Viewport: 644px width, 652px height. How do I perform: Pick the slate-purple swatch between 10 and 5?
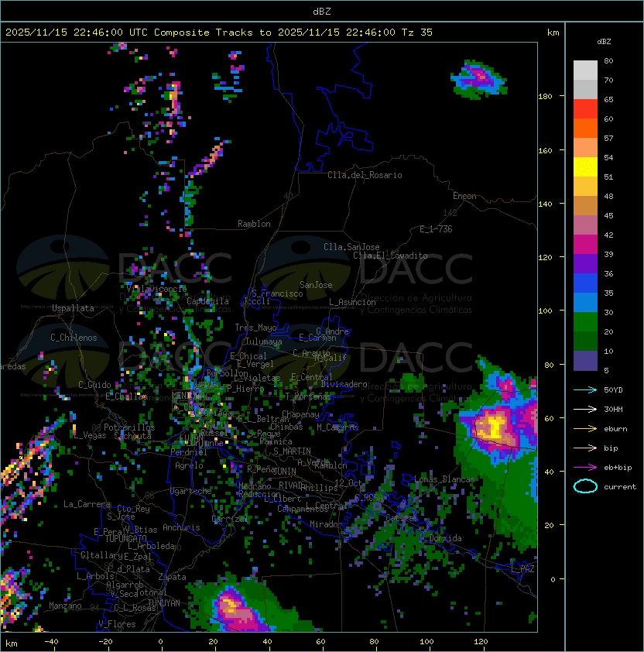(585, 361)
